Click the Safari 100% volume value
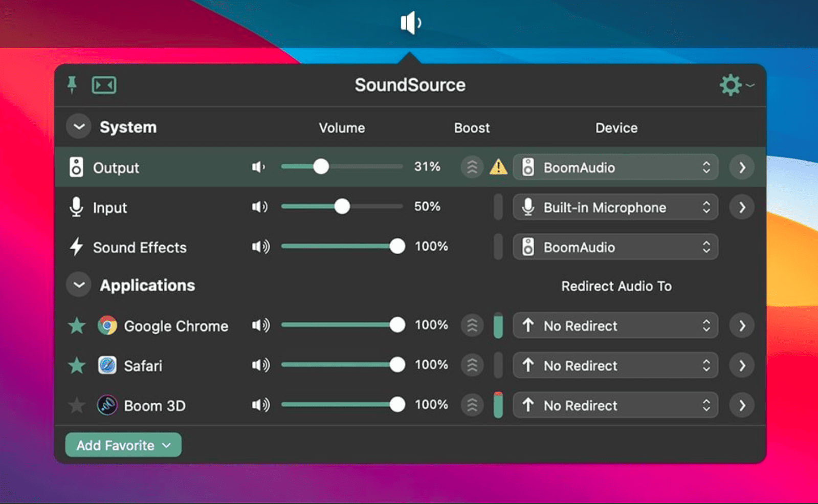The width and height of the screenshot is (818, 504). (431, 365)
